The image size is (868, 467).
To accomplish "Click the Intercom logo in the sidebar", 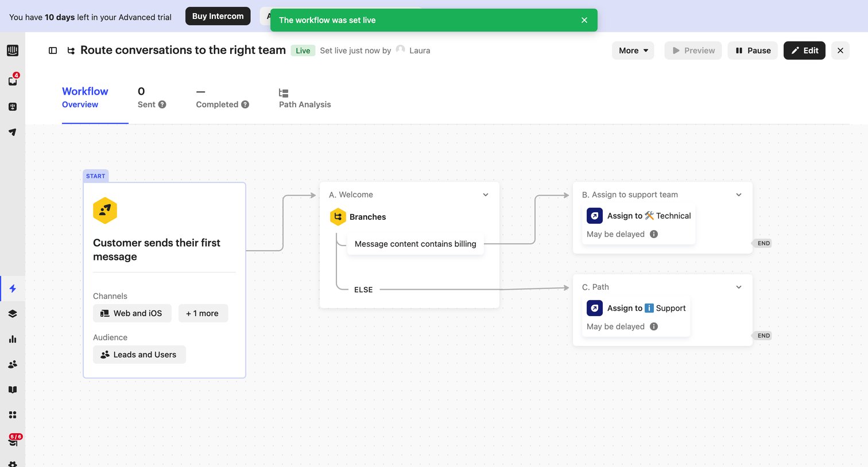I will pos(13,50).
